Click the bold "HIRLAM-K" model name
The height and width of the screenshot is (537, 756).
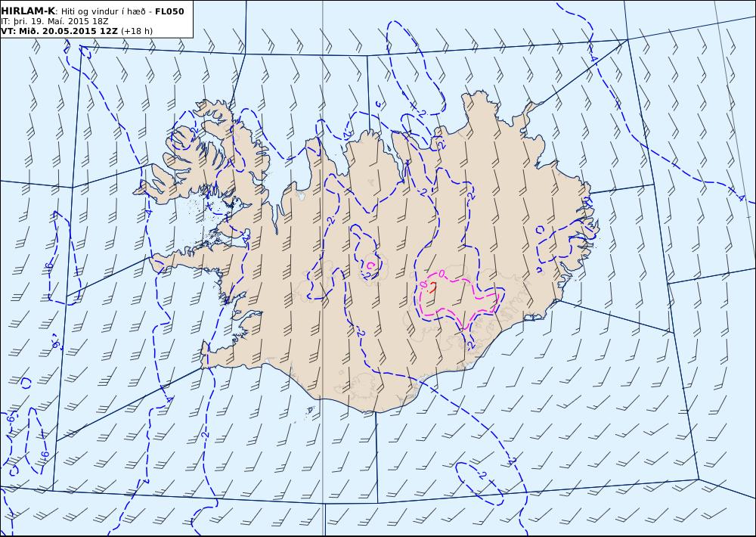point(29,11)
